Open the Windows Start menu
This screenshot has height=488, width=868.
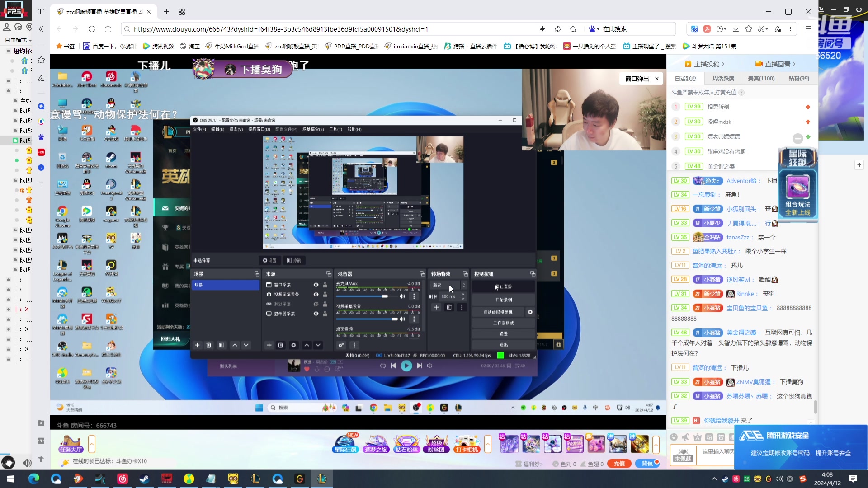(x=11, y=479)
